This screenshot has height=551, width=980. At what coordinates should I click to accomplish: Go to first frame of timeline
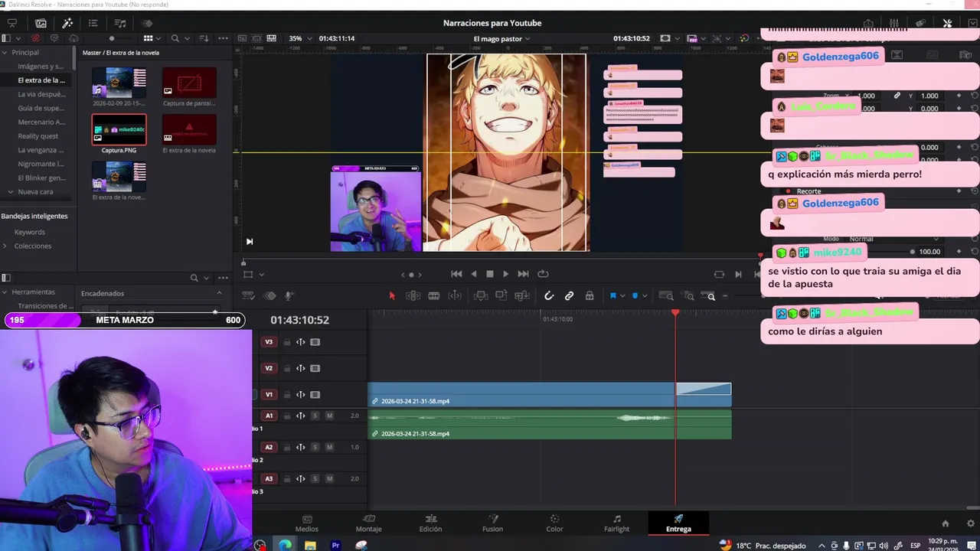click(x=456, y=274)
